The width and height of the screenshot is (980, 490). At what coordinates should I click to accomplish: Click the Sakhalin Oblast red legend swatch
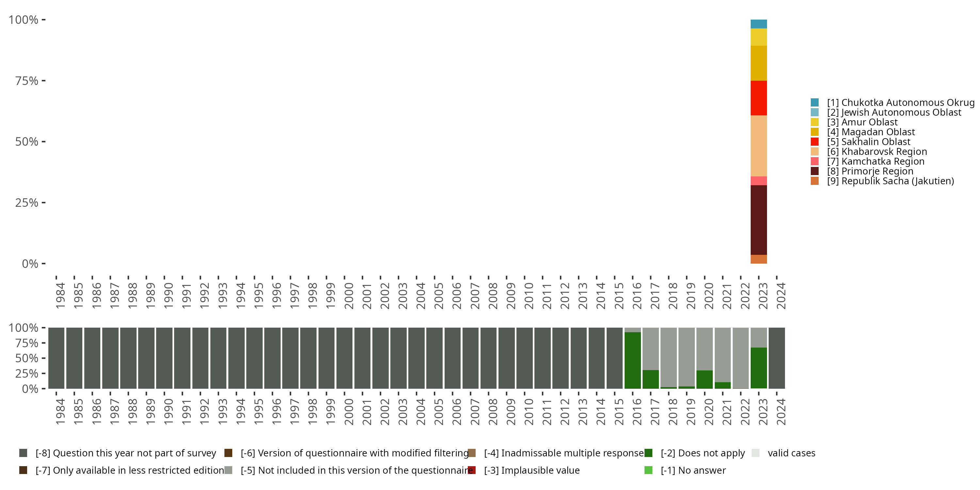814,141
